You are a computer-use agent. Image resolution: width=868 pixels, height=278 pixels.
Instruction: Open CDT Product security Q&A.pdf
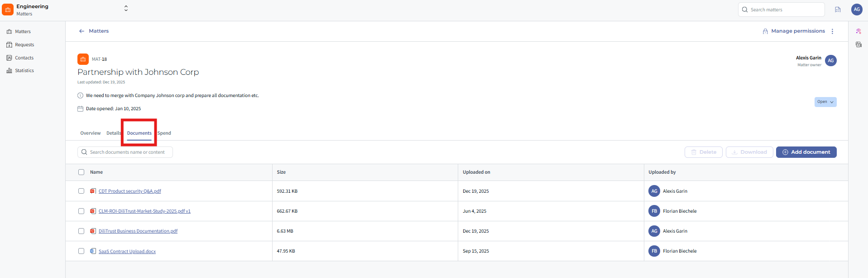[x=130, y=191]
